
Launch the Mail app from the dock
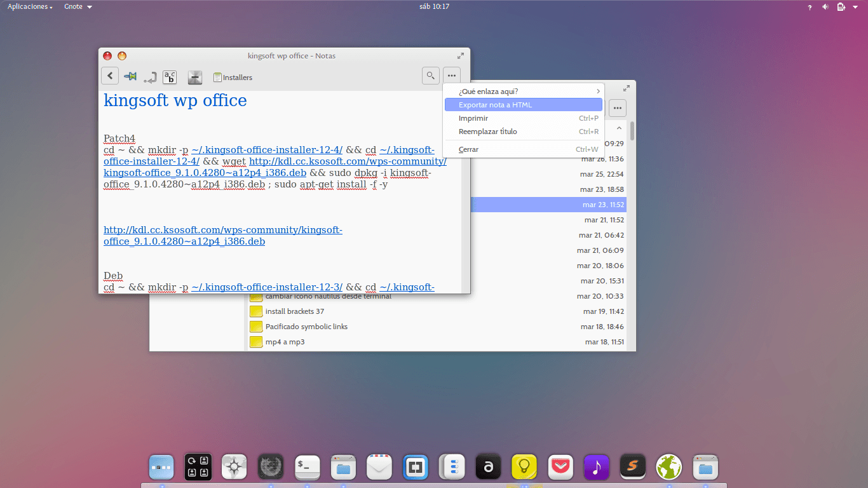[380, 467]
